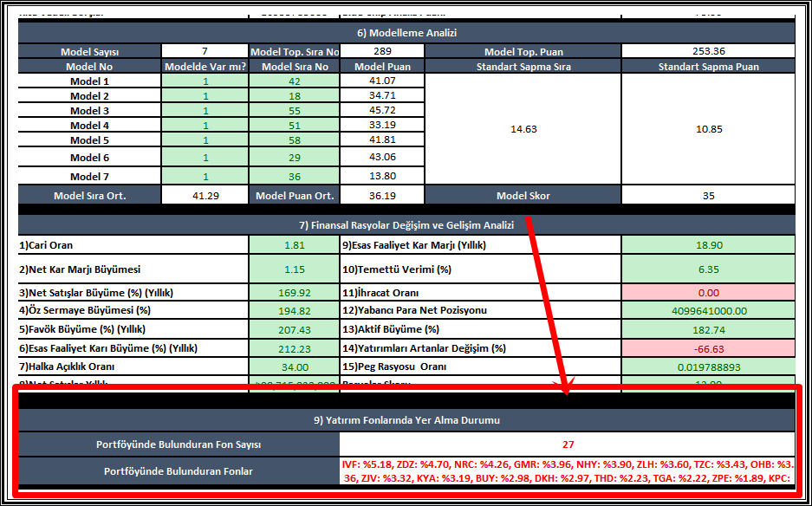Select the fund list cell starting with IVF
Image resolution: width=812 pixels, height=506 pixels.
568,471
